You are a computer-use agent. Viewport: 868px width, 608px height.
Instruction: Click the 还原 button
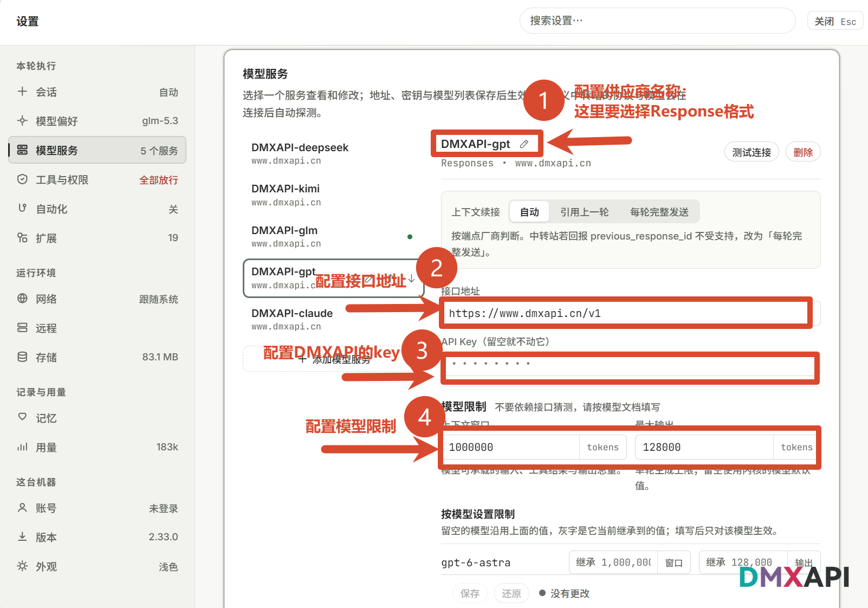coord(511,593)
